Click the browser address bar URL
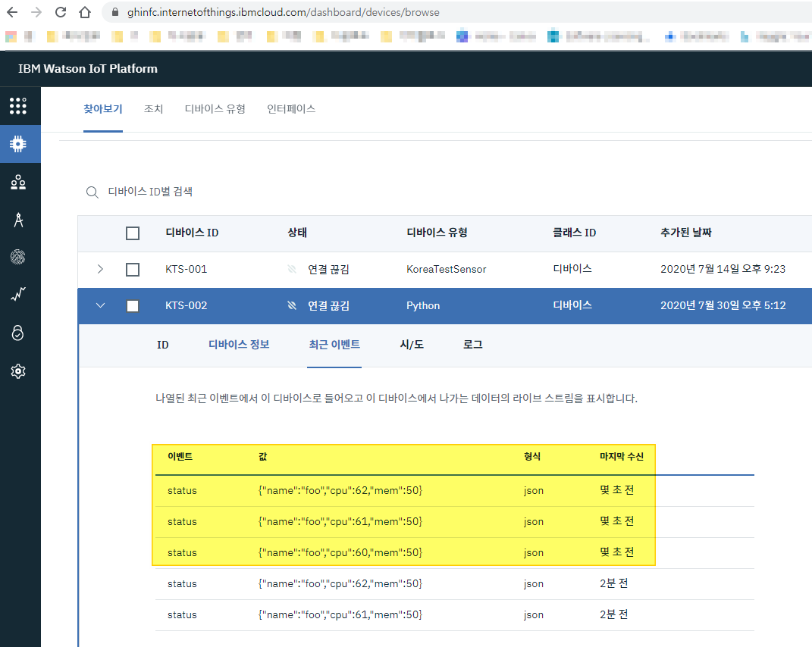 pos(284,12)
